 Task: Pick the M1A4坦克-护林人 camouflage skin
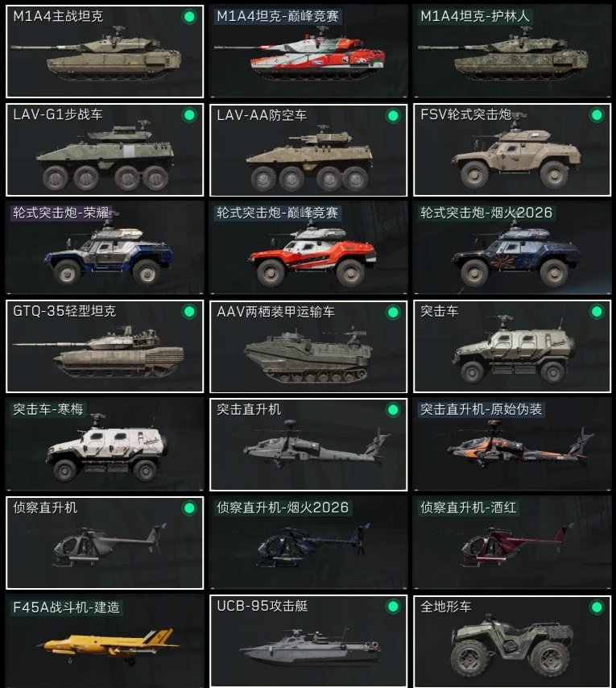(x=512, y=52)
